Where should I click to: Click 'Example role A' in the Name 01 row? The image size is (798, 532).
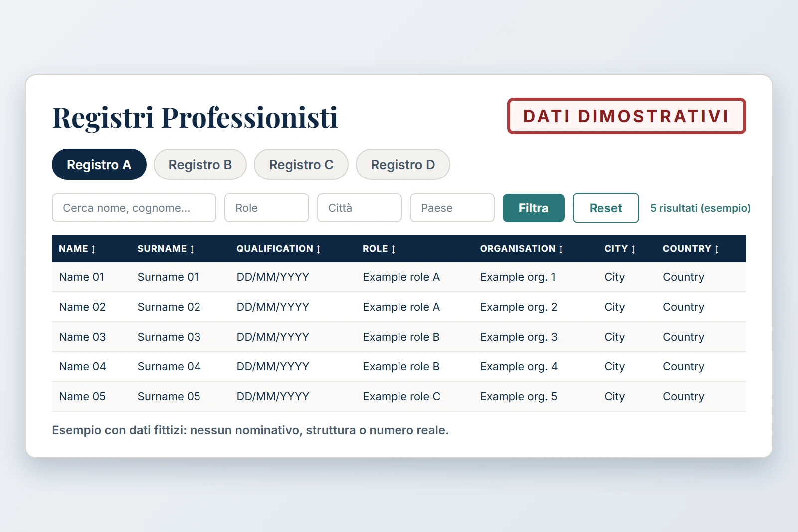coord(401,277)
